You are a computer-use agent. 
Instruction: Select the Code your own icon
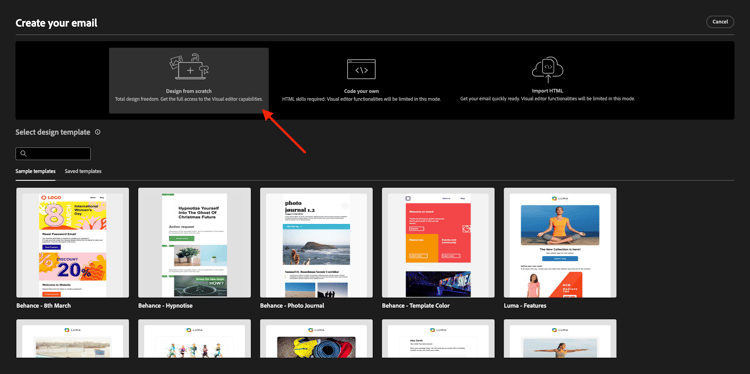click(361, 69)
